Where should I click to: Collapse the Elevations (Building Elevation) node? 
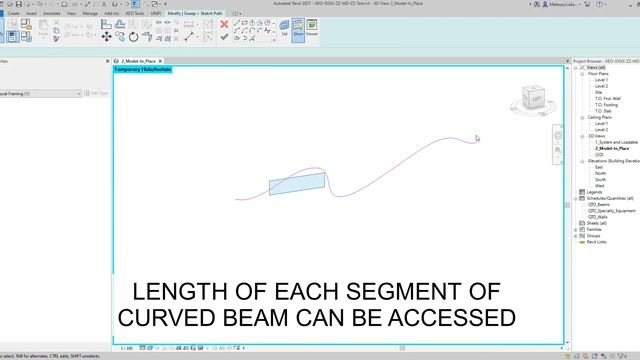pos(582,161)
